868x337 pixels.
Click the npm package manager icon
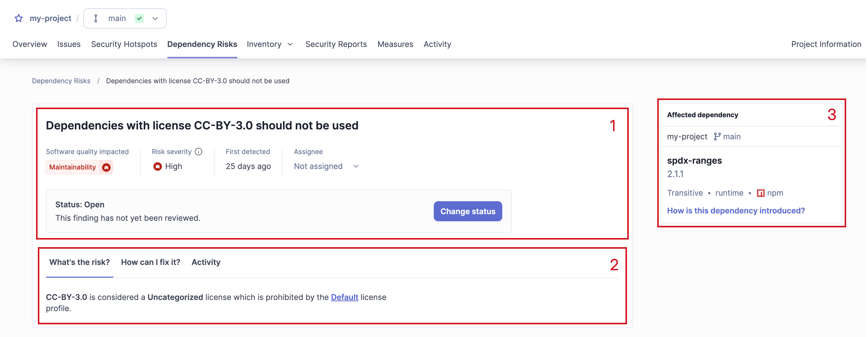(x=761, y=193)
